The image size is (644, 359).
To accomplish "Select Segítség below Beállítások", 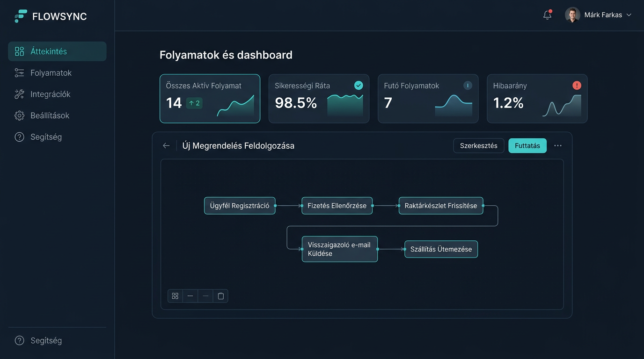I will [57, 137].
